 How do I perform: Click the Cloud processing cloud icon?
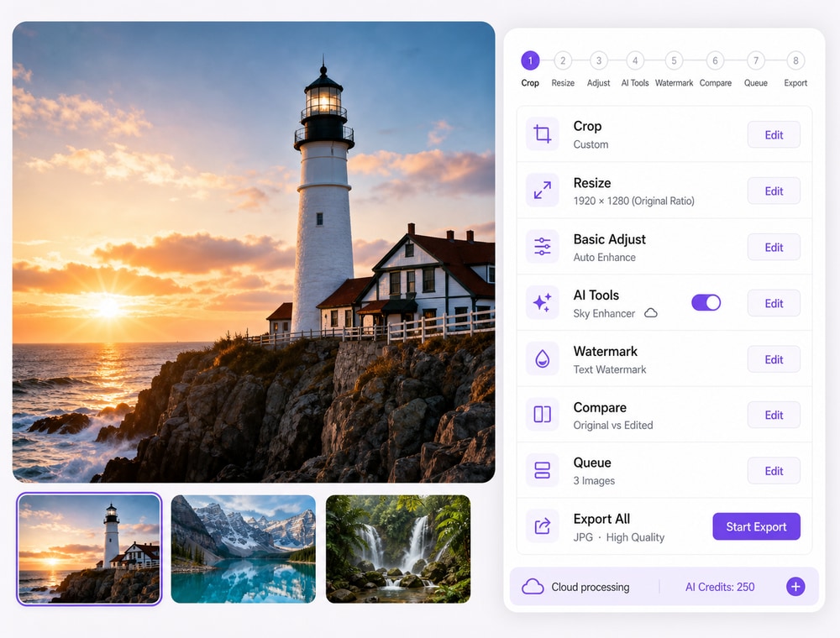click(533, 587)
